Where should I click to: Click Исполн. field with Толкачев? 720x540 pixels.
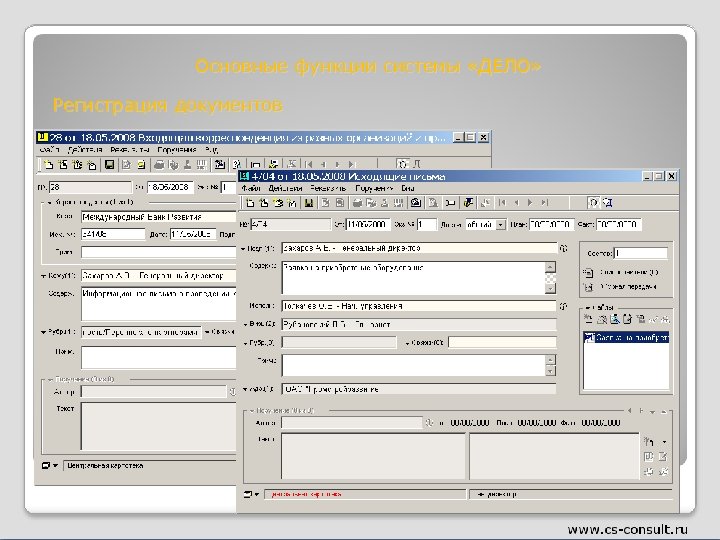419,306
